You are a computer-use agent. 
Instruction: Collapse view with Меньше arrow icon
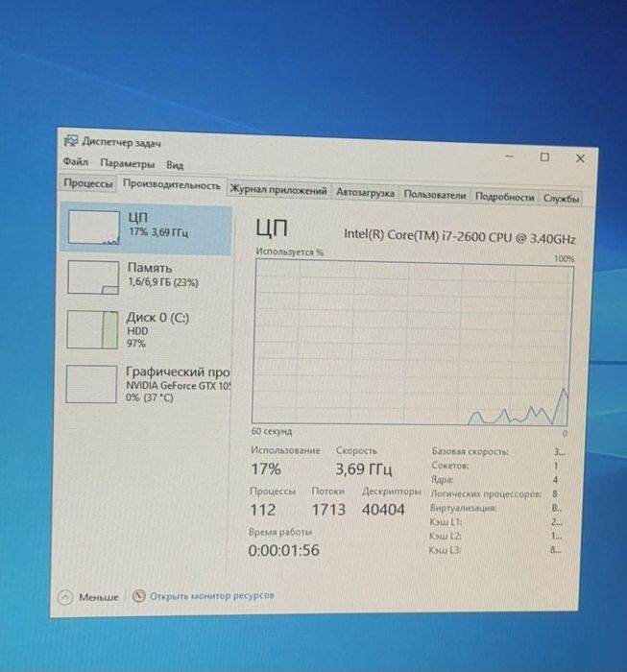click(65, 597)
